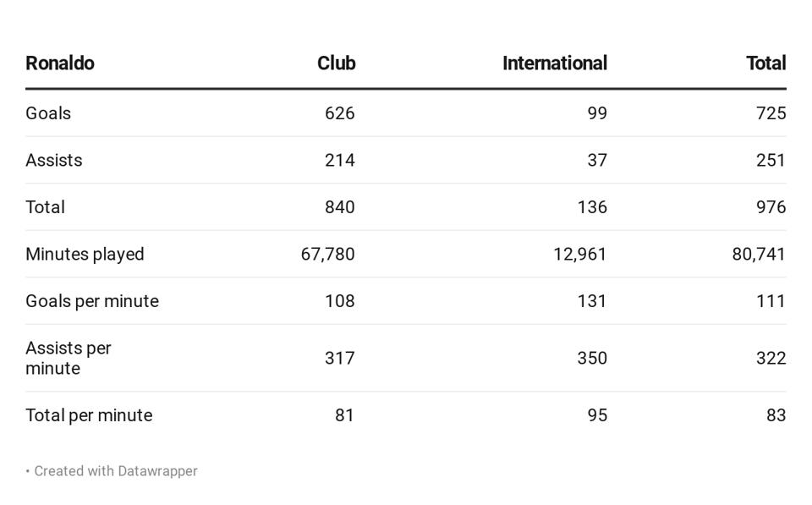Click the Goals per minute label
This screenshot has width=812, height=505.
[92, 301]
